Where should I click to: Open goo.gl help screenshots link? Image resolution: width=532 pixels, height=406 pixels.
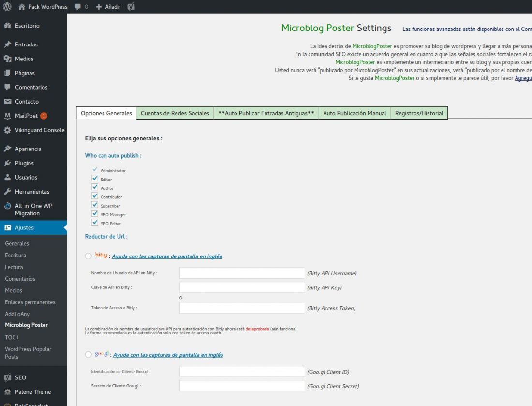coord(168,355)
